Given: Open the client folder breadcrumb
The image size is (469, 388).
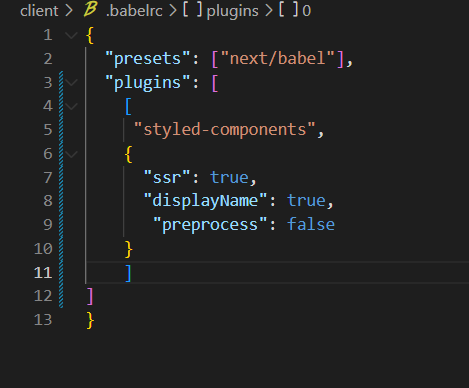Looking at the screenshot, I should coord(39,11).
